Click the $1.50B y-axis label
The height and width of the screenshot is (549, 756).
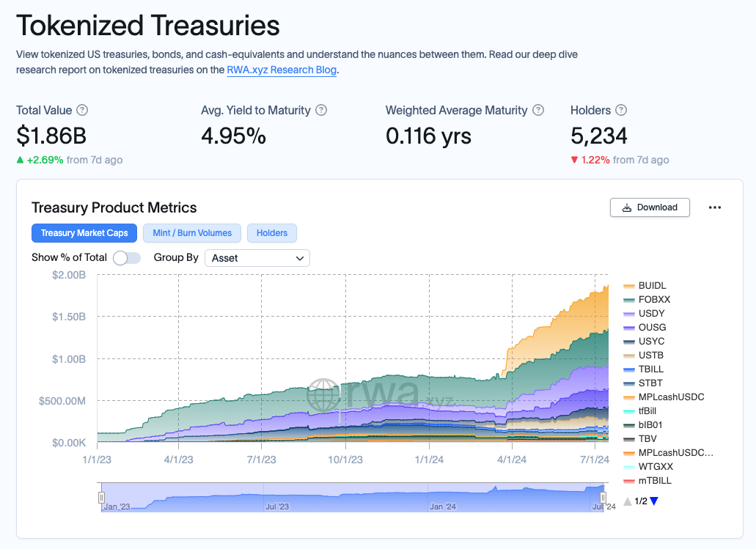click(69, 317)
